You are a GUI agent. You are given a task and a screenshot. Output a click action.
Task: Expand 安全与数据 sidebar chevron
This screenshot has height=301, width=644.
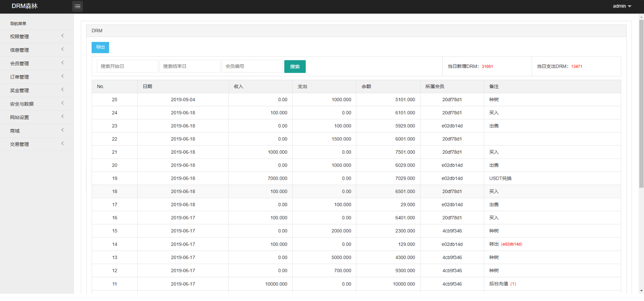pyautogui.click(x=63, y=103)
